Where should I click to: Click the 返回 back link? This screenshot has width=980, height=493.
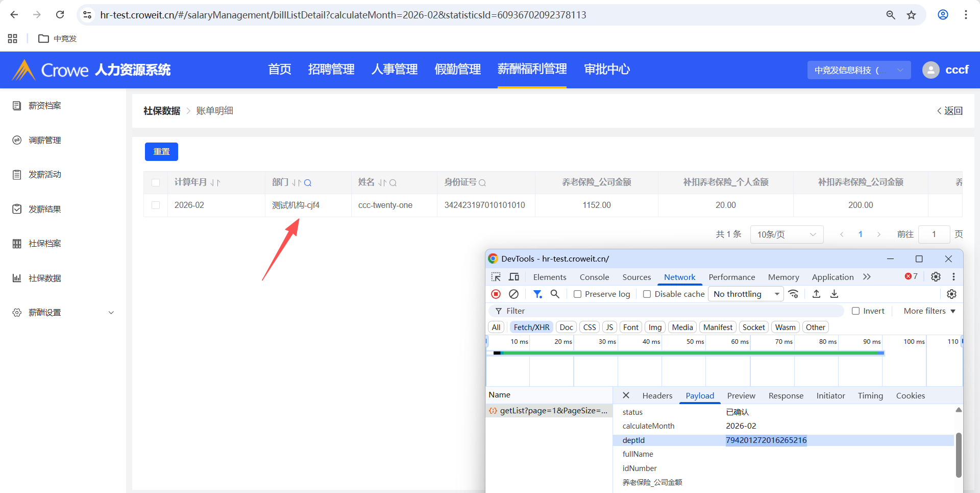click(x=950, y=111)
